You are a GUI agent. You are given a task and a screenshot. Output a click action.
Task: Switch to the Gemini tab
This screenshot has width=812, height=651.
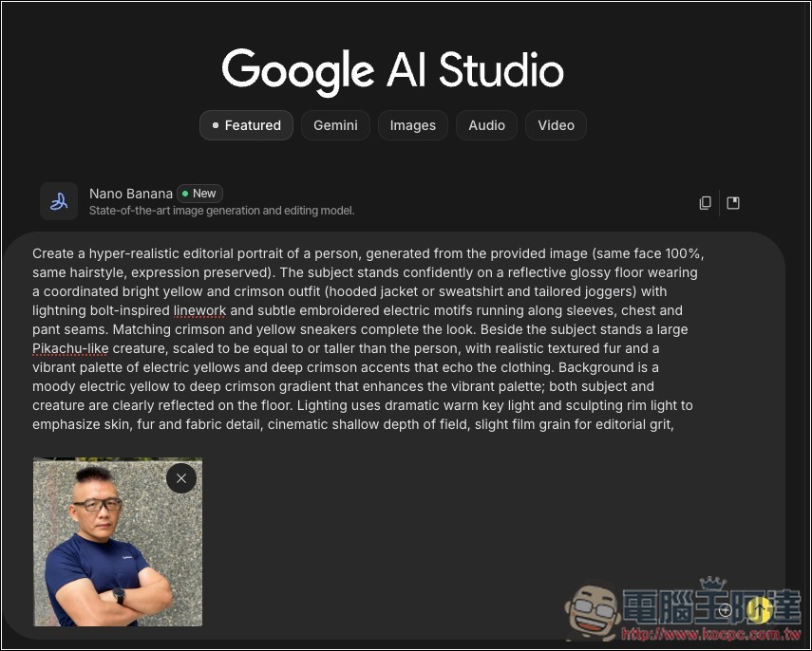pos(335,125)
